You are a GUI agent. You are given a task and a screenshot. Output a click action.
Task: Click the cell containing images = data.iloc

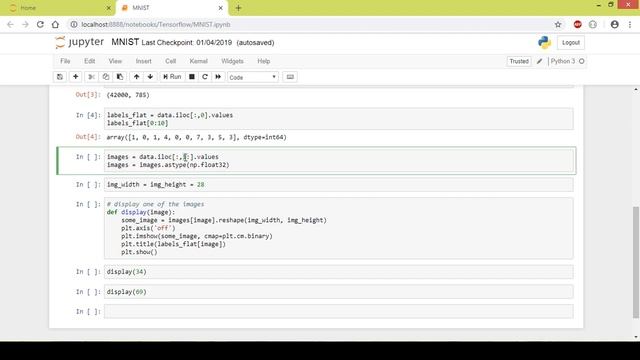coord(338,161)
